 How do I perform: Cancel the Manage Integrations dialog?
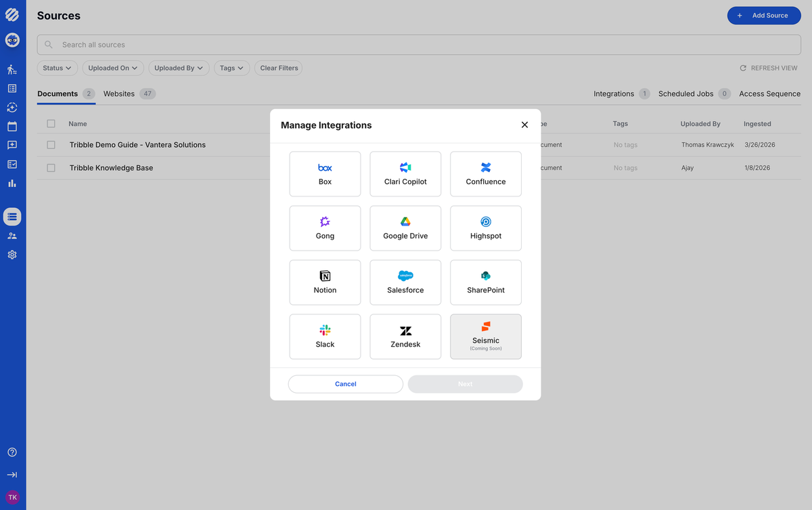(346, 384)
